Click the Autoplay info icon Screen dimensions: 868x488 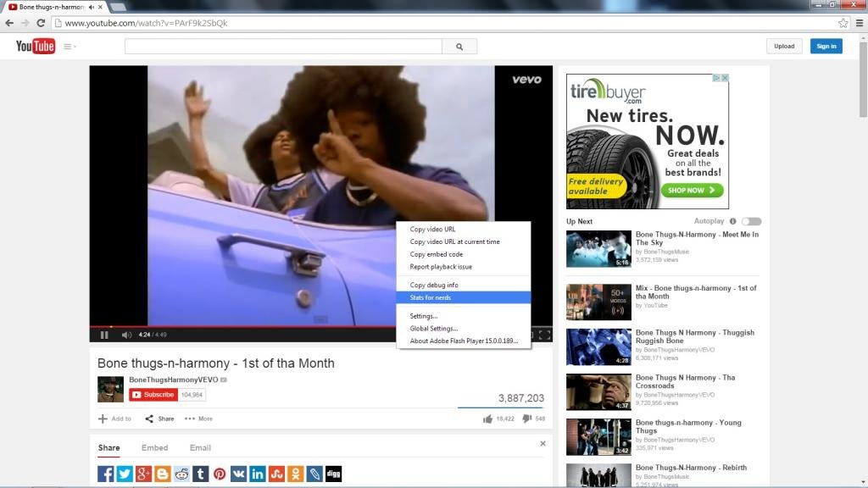(x=733, y=221)
